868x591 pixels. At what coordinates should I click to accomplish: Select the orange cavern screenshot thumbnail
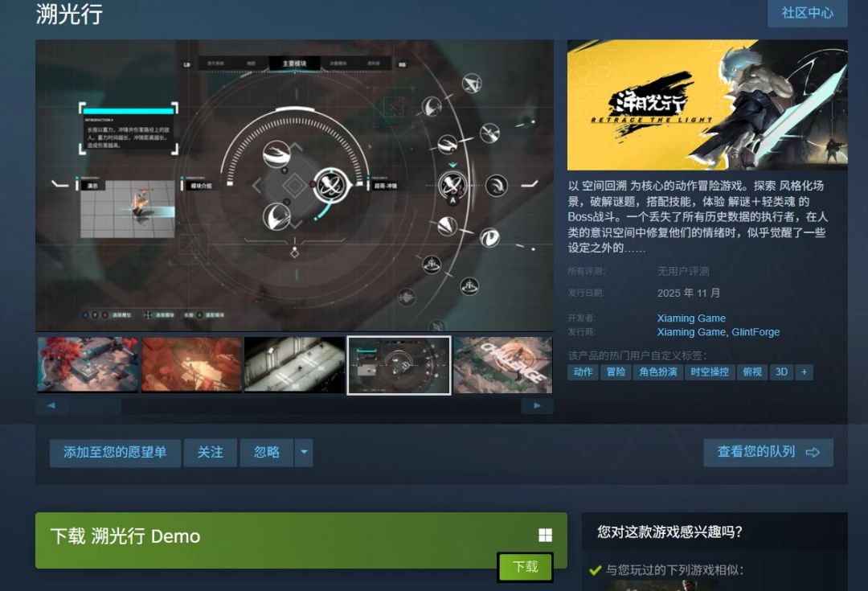[x=191, y=364]
